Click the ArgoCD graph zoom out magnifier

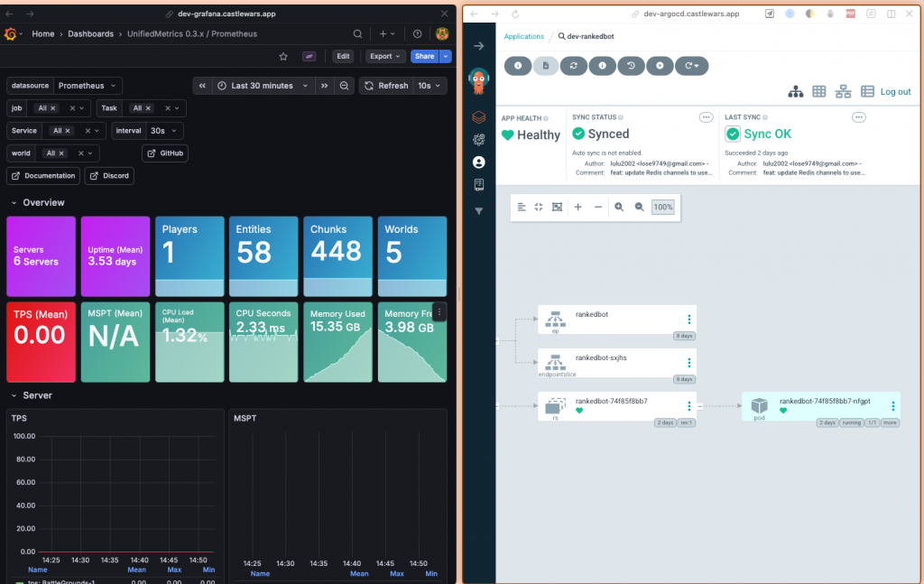(x=640, y=207)
